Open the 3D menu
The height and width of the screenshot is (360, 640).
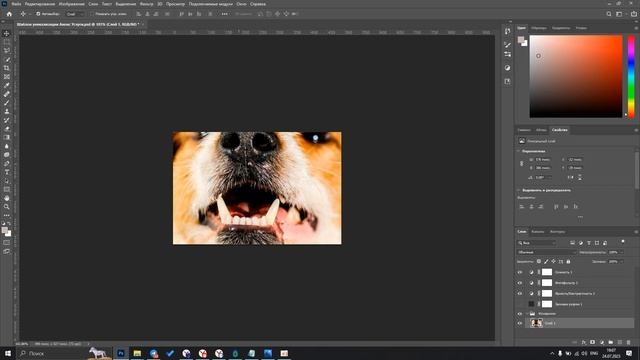160,4
